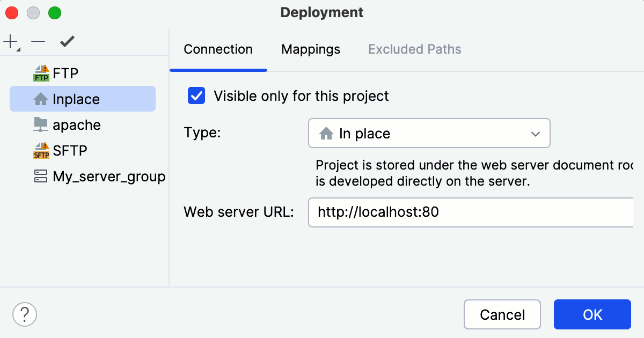Add a new server with the plus icon
The width and height of the screenshot is (644, 338).
11,41
